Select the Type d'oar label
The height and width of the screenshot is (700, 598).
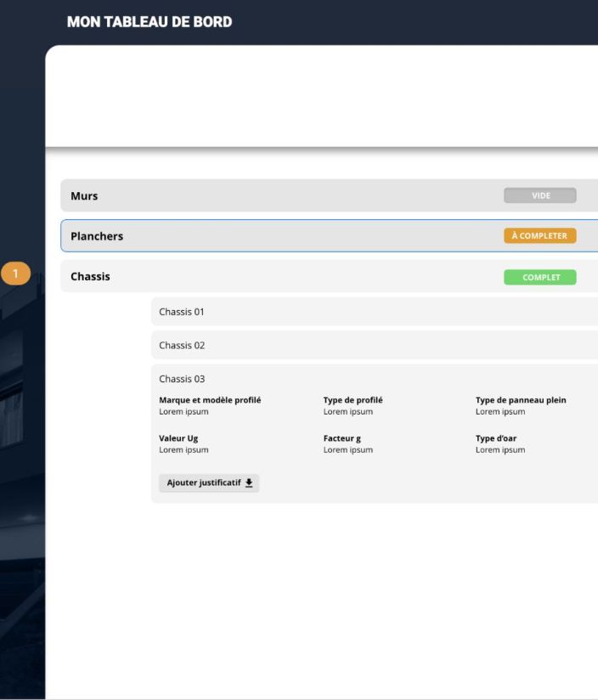click(496, 438)
